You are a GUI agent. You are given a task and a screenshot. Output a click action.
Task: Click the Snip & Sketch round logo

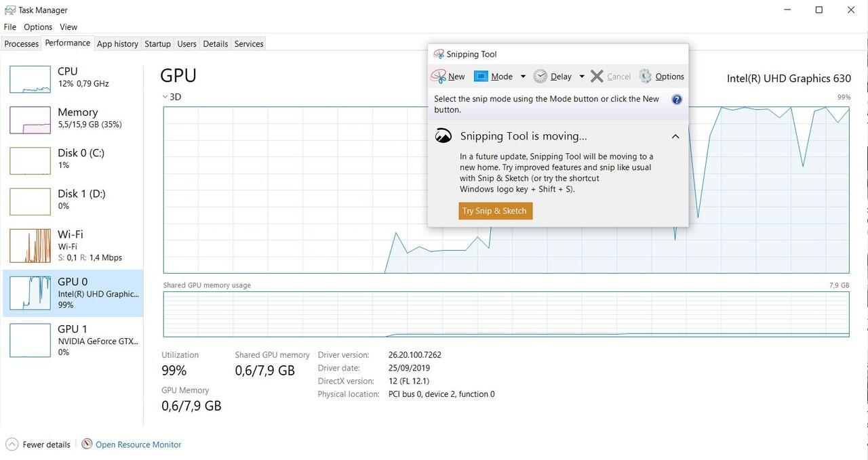pyautogui.click(x=443, y=136)
